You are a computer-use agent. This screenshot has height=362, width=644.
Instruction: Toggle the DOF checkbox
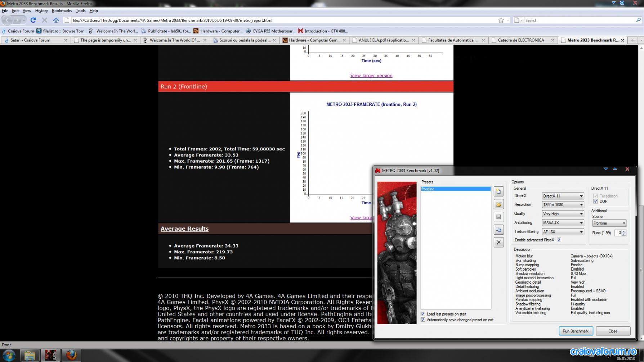coord(595,202)
